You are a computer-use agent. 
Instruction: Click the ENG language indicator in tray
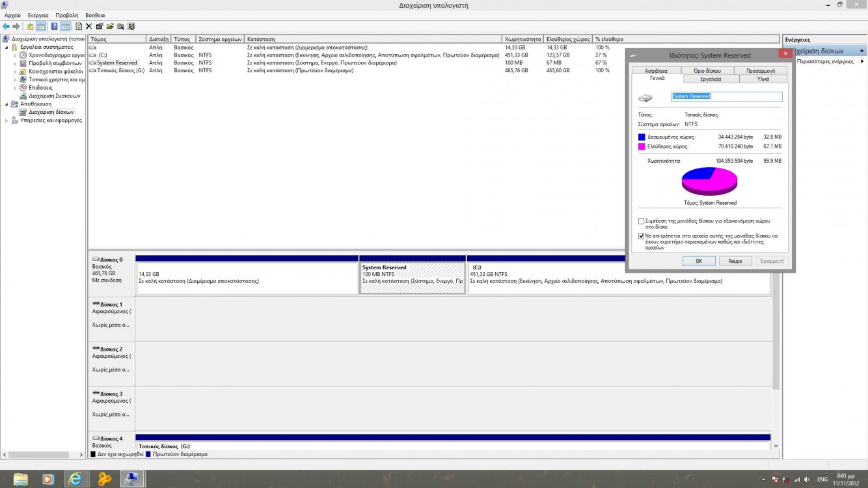point(822,480)
